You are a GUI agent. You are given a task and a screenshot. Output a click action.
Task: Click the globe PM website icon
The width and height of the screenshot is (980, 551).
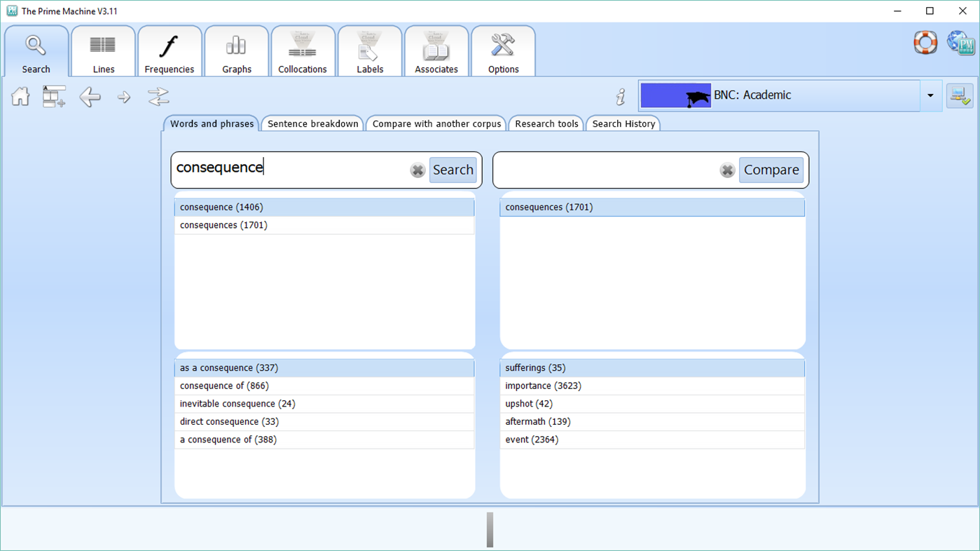click(960, 43)
